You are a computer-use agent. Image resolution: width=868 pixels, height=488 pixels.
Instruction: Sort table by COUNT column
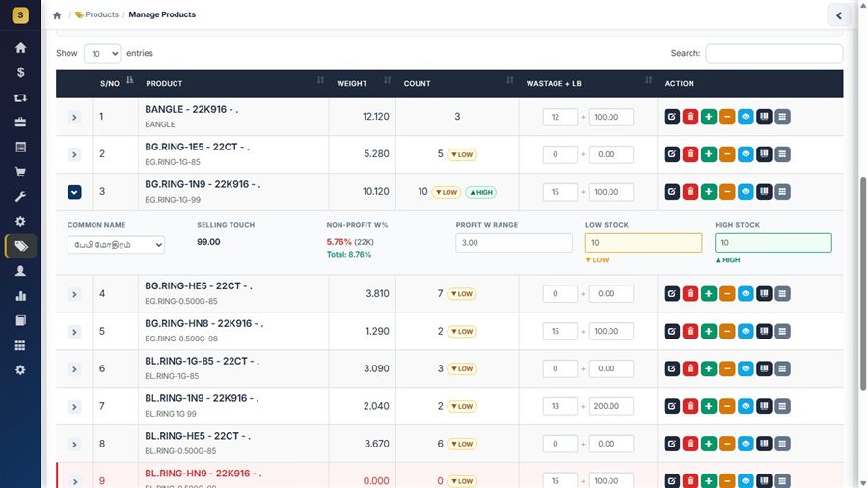(457, 84)
